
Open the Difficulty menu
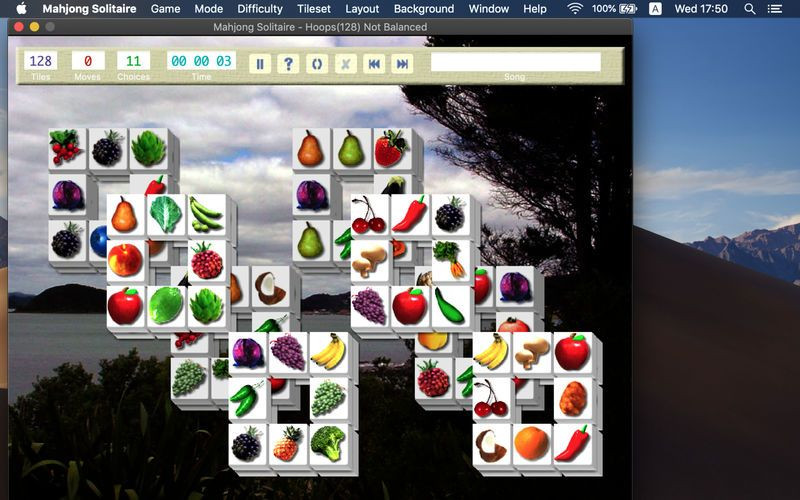[x=260, y=9]
